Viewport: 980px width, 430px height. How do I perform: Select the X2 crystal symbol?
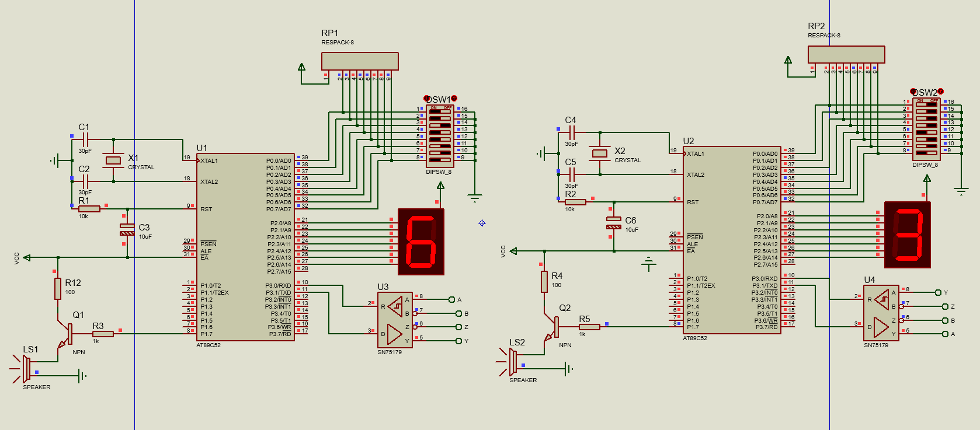[600, 153]
